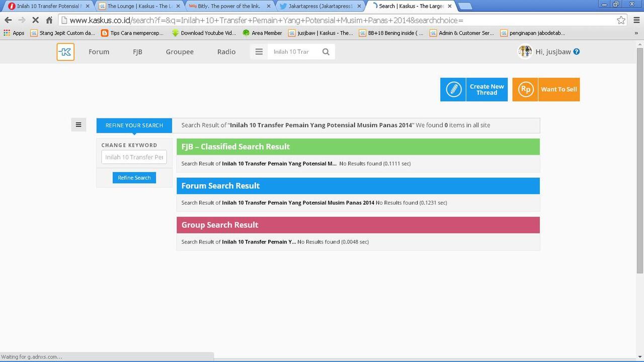Close the Lounge Kaskus tab
644x362 pixels.
(x=178, y=6)
